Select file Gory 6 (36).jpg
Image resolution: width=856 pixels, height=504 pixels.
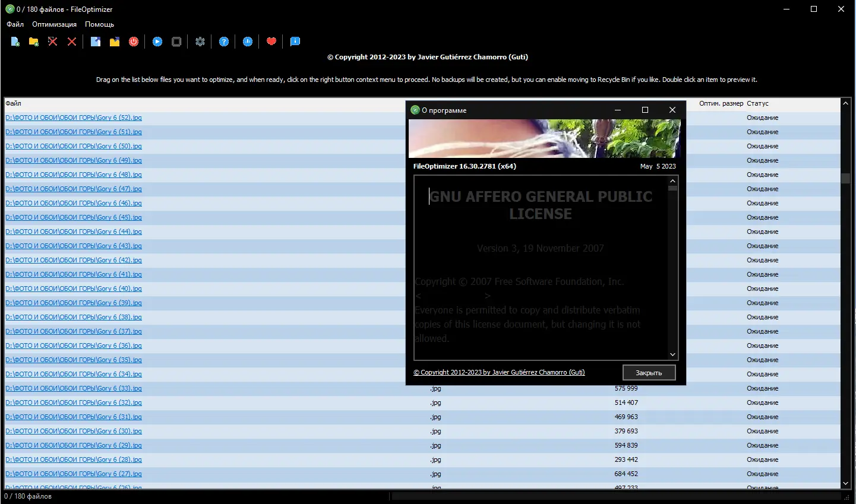pyautogui.click(x=74, y=345)
